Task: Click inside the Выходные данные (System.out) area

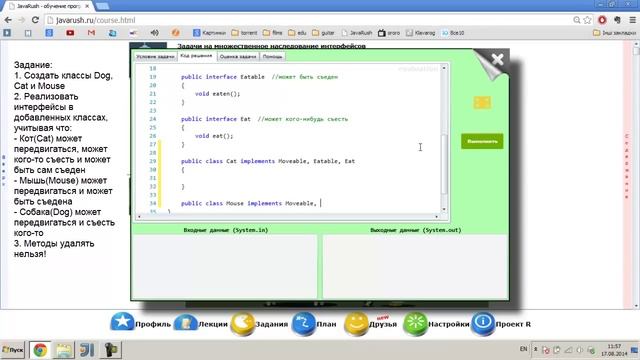Action: click(x=415, y=266)
